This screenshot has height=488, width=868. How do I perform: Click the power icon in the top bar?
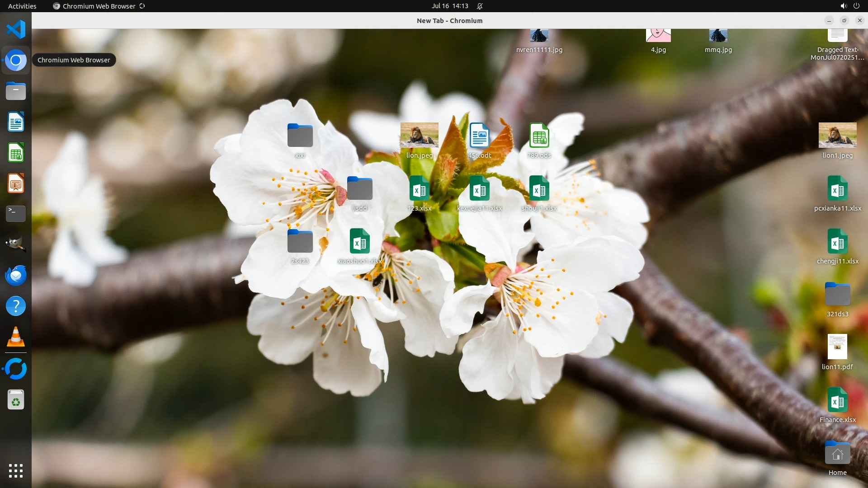click(856, 6)
